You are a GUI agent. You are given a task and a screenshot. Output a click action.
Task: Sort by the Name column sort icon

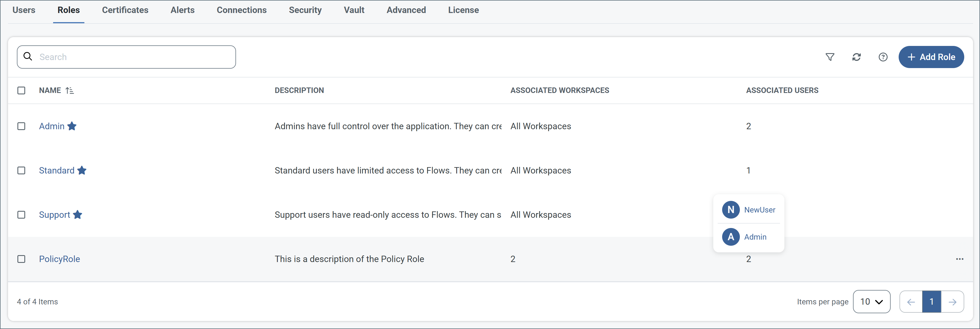[70, 90]
